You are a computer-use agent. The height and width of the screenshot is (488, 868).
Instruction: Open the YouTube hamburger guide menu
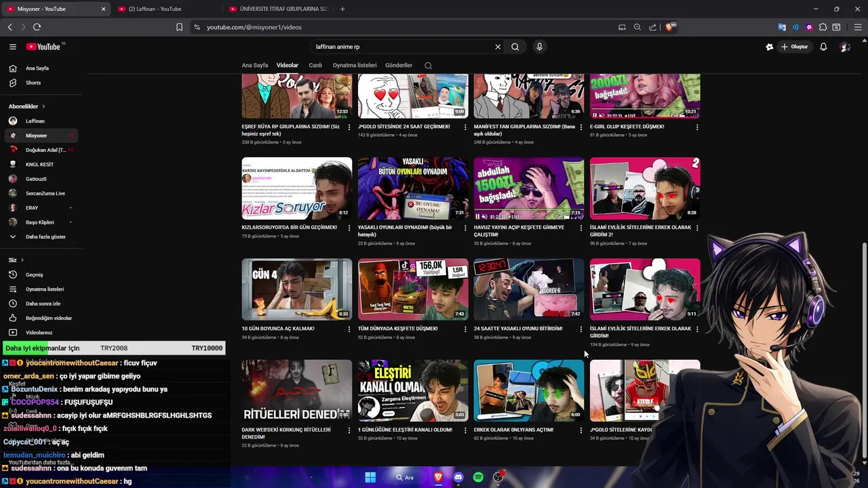tap(13, 47)
